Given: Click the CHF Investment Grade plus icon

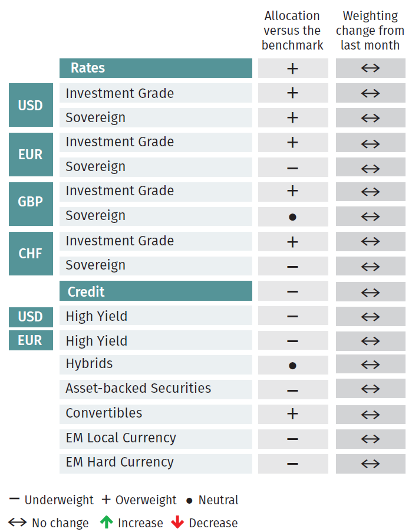Looking at the screenshot, I should (292, 242).
